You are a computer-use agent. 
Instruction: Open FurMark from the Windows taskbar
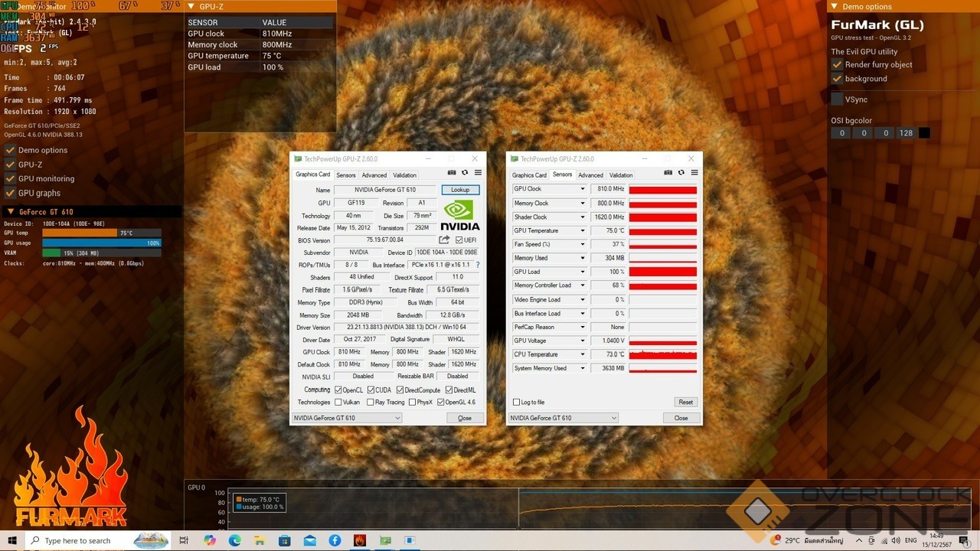[360, 540]
